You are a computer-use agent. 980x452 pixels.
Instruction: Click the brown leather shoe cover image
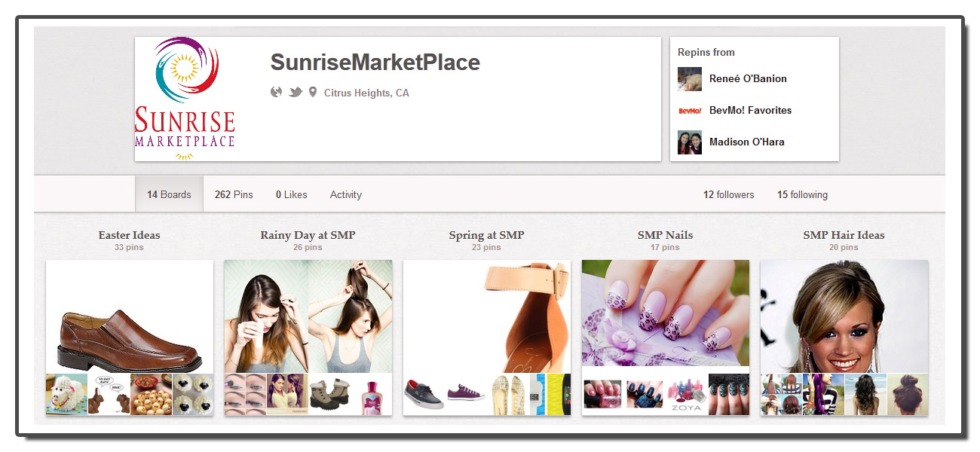130,316
